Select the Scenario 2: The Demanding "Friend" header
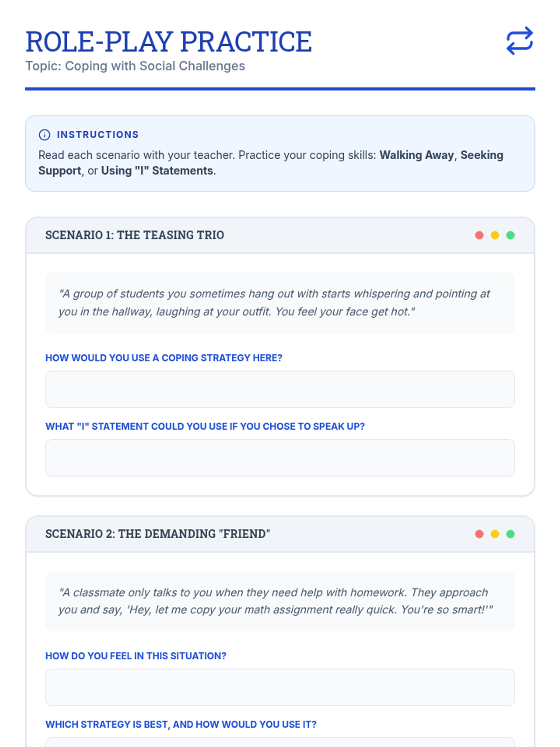560x747 pixels. pos(158,534)
